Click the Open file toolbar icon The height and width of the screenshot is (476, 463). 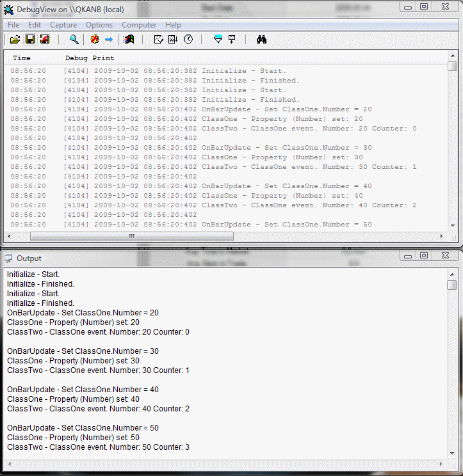coord(15,40)
